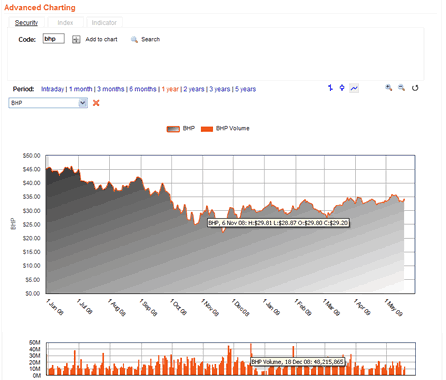This screenshot has height=380, width=446.
Task: Remove BHP series with red X
Action: coord(96,103)
